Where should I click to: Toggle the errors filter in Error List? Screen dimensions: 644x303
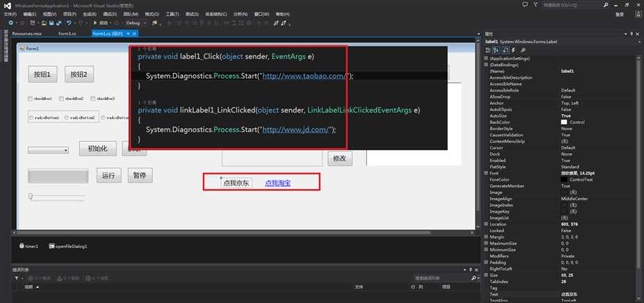point(40,279)
